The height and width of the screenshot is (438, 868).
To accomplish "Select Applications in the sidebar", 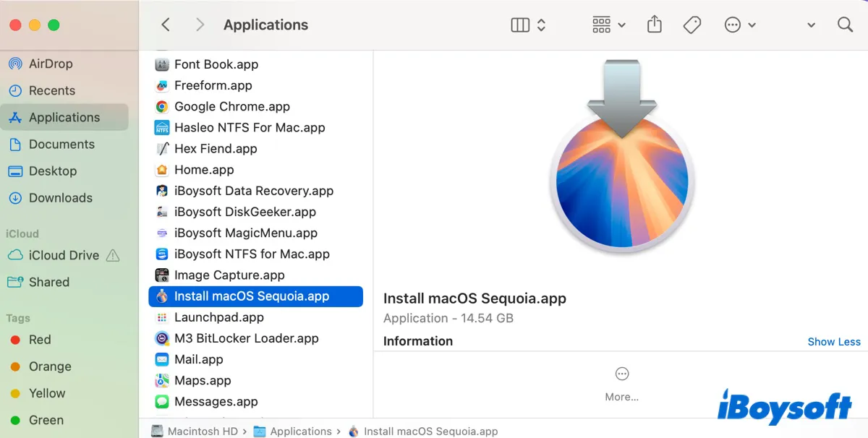I will 64,117.
